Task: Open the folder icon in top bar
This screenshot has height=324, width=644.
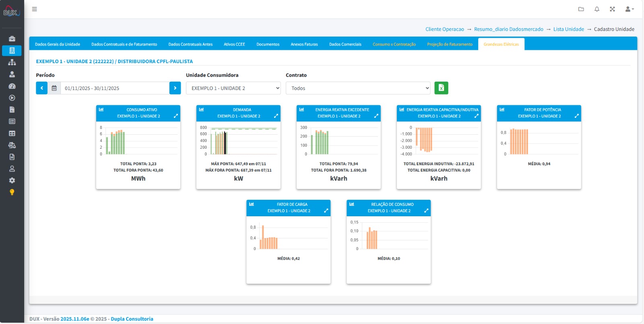Action: coord(581,9)
